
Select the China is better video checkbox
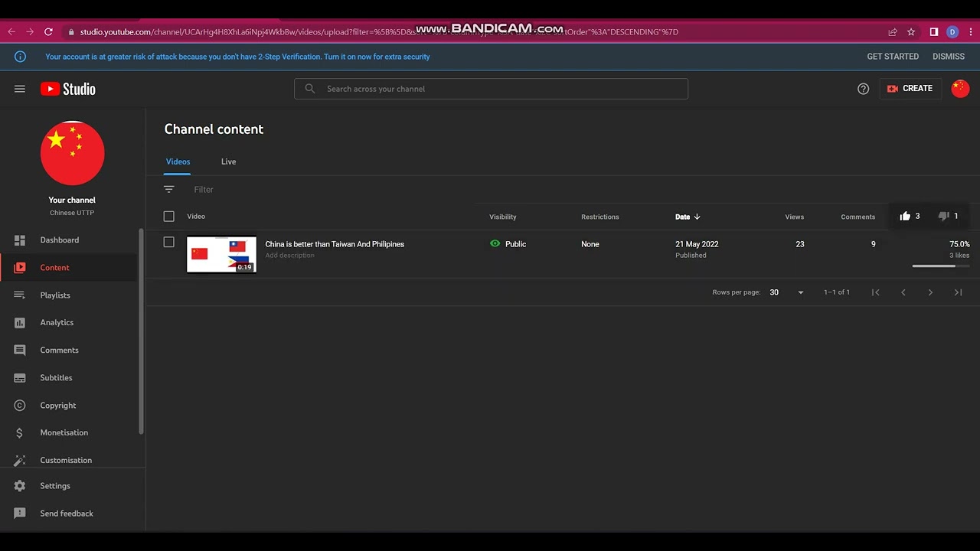pyautogui.click(x=169, y=243)
